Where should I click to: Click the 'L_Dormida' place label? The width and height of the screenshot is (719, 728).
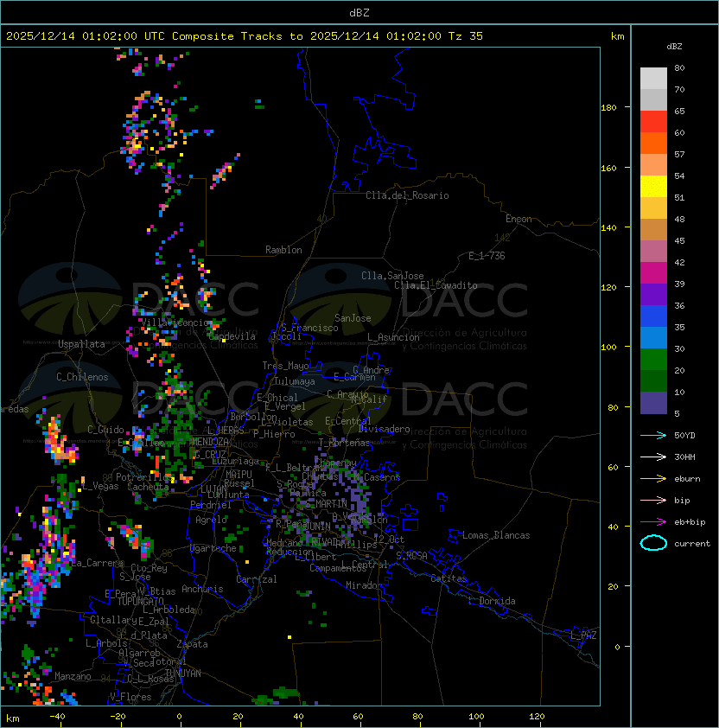(x=492, y=601)
